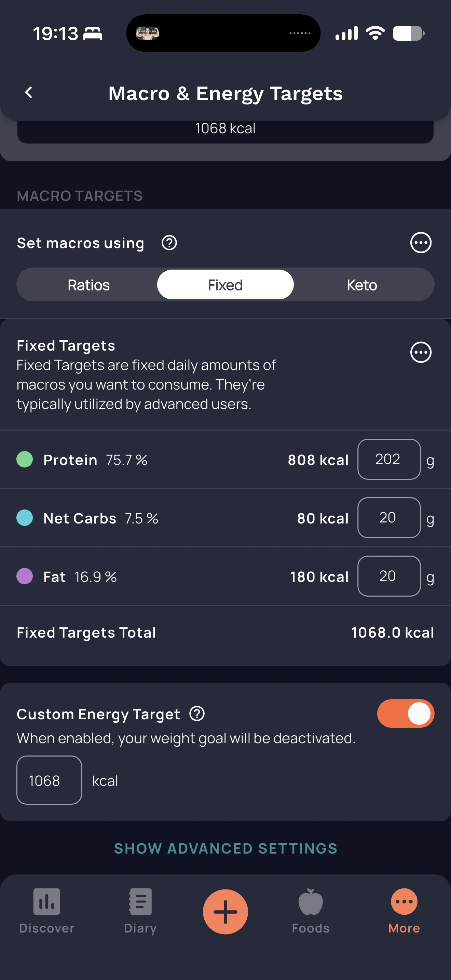Viewport: 451px width, 980px height.
Task: Edit the custom energy kcal field
Action: click(49, 780)
